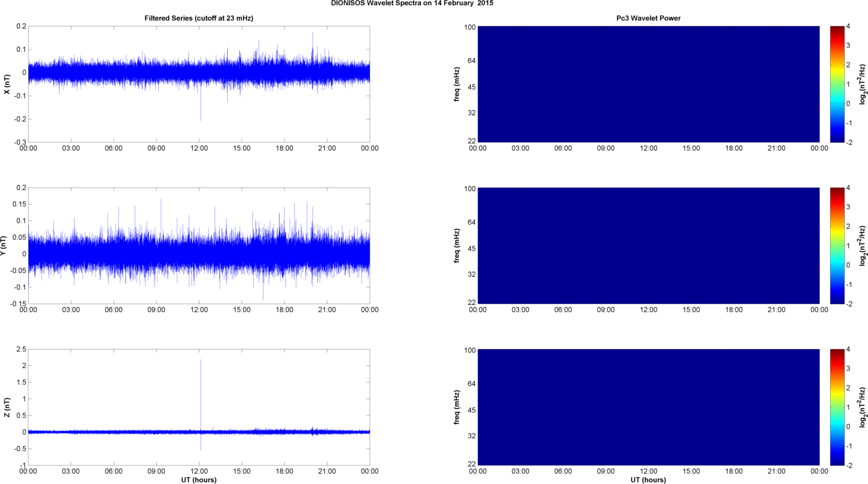Click 'UT (hours)' label under bottom wavelet plot
Viewport: 868px width, 484px height.
click(648, 480)
